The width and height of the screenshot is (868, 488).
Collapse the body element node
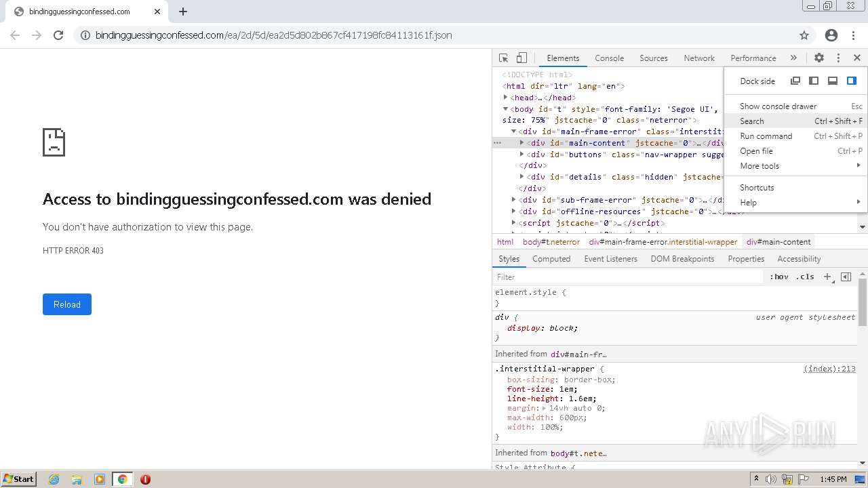tap(506, 108)
